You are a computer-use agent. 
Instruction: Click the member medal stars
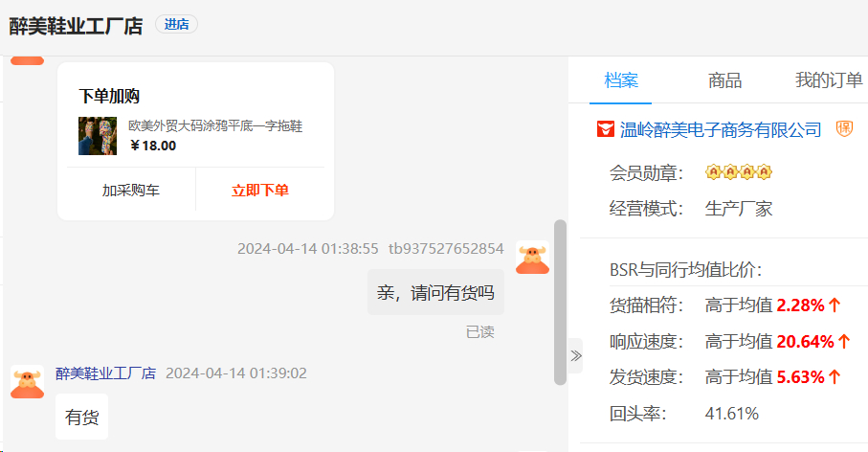(739, 172)
